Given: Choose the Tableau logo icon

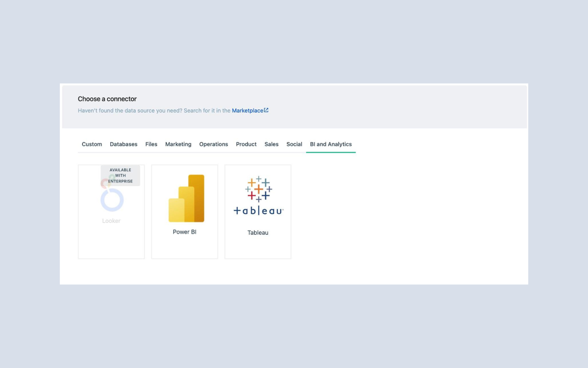Looking at the screenshot, I should (258, 195).
